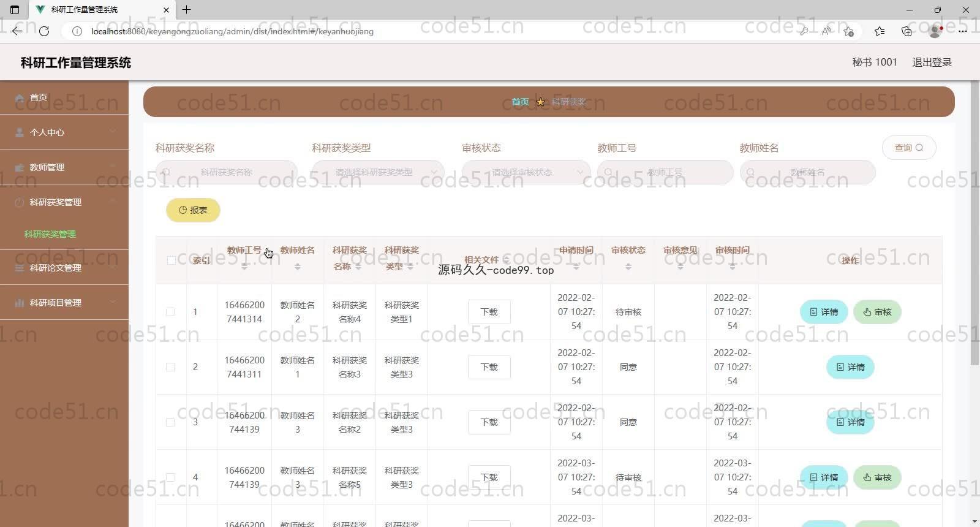Open 详情 for row 2
980x527 pixels.
850,367
